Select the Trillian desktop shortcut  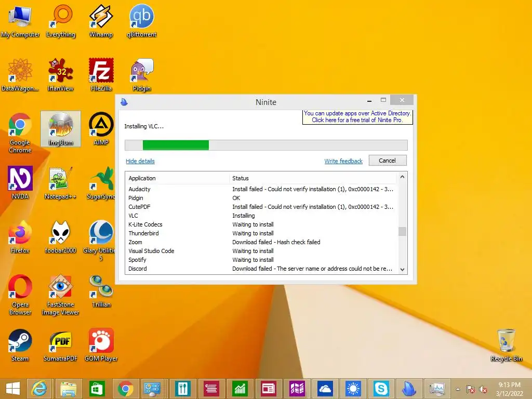[x=101, y=291]
